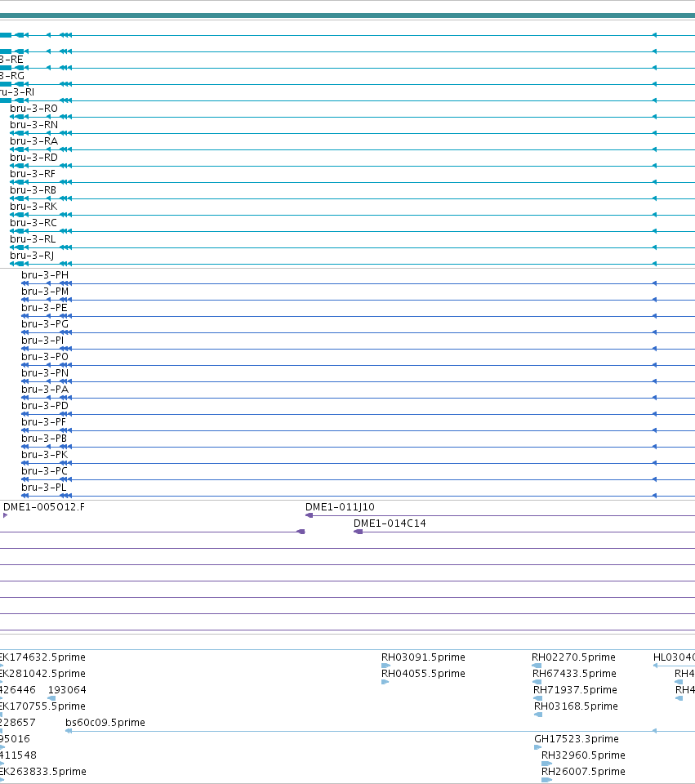The image size is (695, 784).
Task: Select the bru-3-PK protein label
Action: (x=44, y=455)
